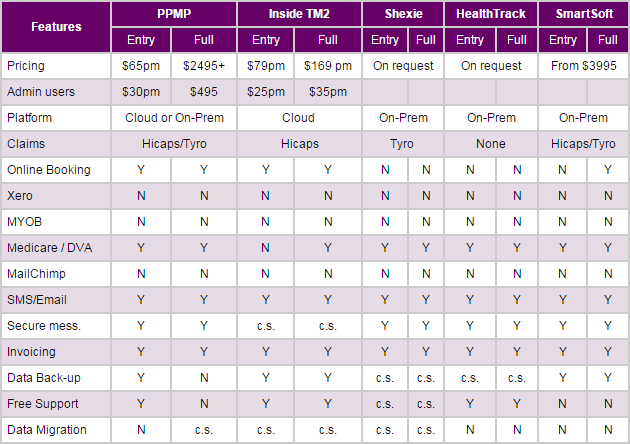630x444 pixels.
Task: Select the SMS/Email row label
Action: [56, 300]
